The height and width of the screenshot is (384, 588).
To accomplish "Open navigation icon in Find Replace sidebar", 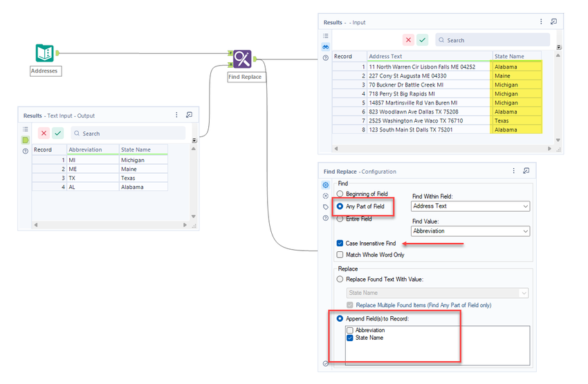I will coord(326,196).
